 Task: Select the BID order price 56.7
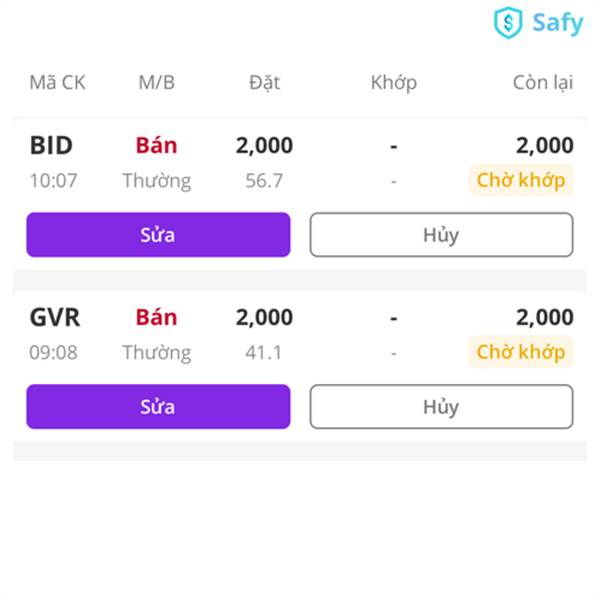[x=264, y=180]
